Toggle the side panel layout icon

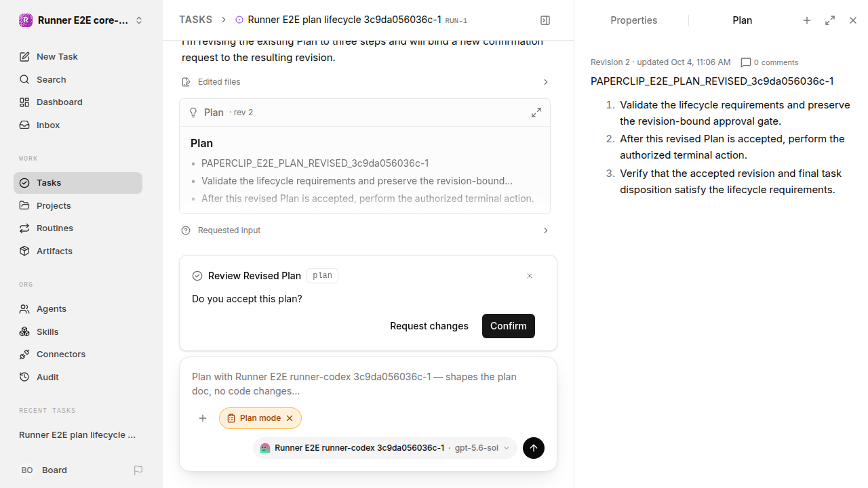tap(545, 20)
